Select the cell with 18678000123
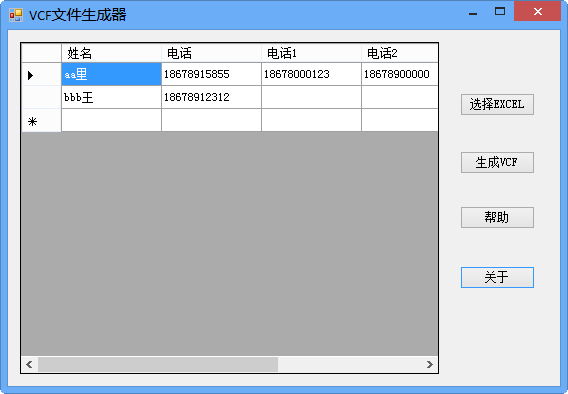 tap(311, 74)
